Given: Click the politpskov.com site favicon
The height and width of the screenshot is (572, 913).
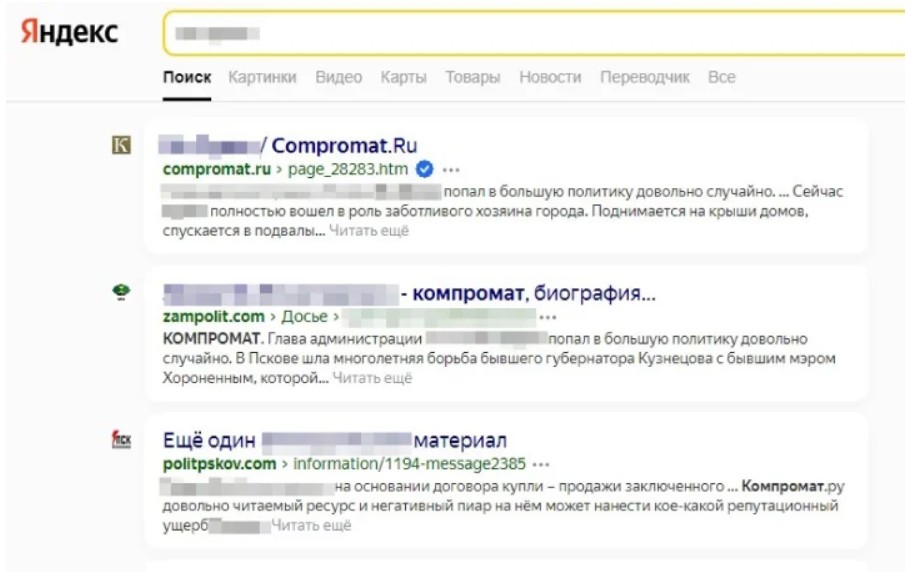Looking at the screenshot, I should click(x=121, y=439).
